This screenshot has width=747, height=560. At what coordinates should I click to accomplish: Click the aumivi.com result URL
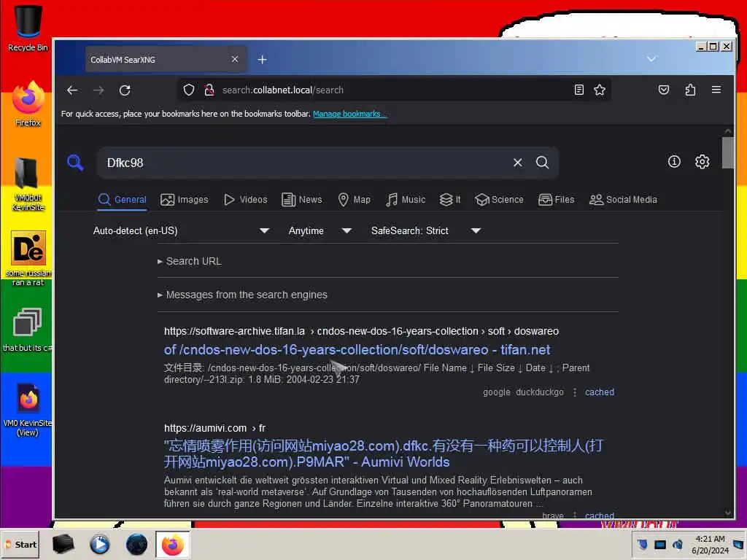click(214, 428)
